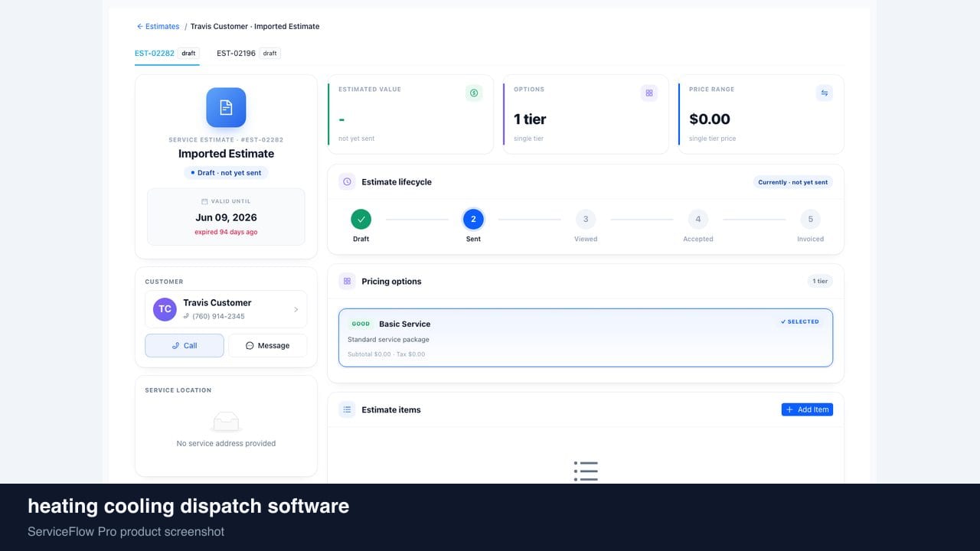Click the "Jun 09, 2026" valid until date

pos(226,217)
